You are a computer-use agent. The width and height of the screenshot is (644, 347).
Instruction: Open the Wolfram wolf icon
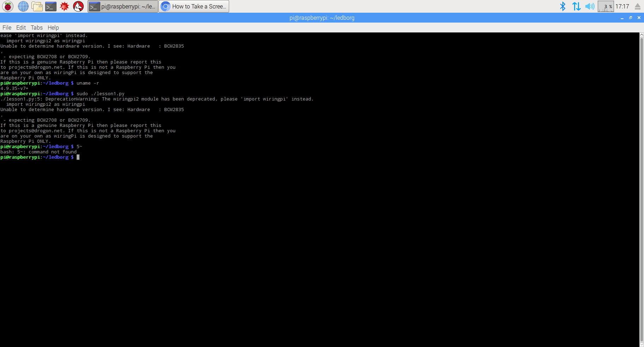78,6
